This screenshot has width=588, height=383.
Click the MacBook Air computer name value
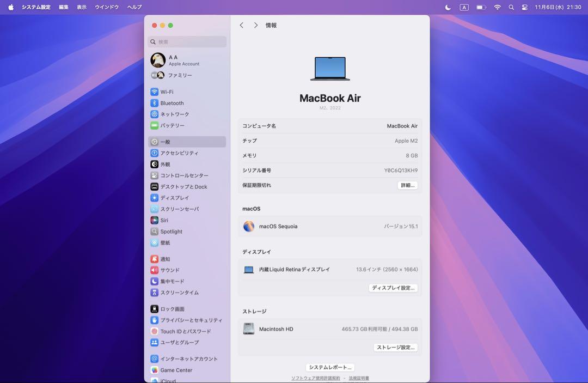point(402,126)
